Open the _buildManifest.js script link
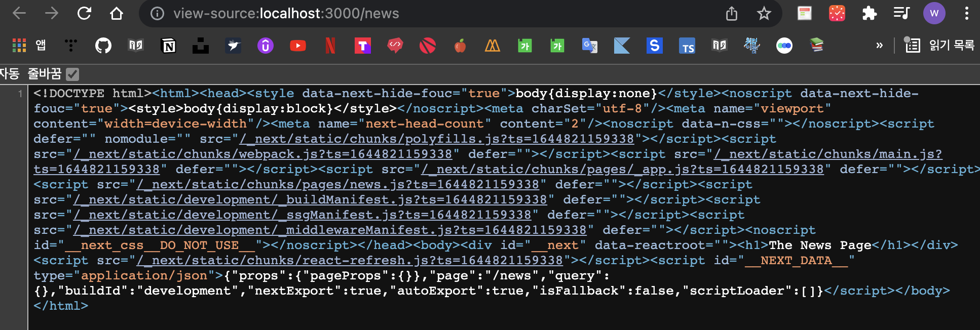This screenshot has width=980, height=330. coord(310,199)
